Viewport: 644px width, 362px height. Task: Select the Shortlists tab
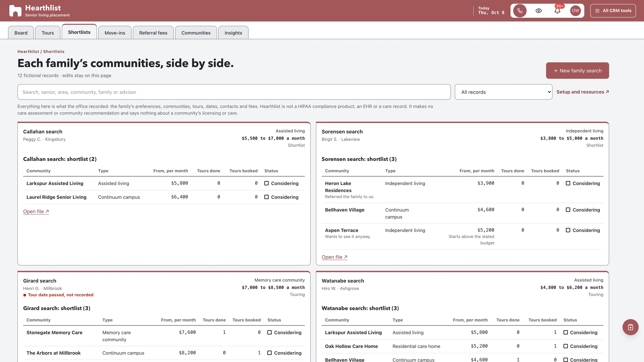tap(79, 32)
